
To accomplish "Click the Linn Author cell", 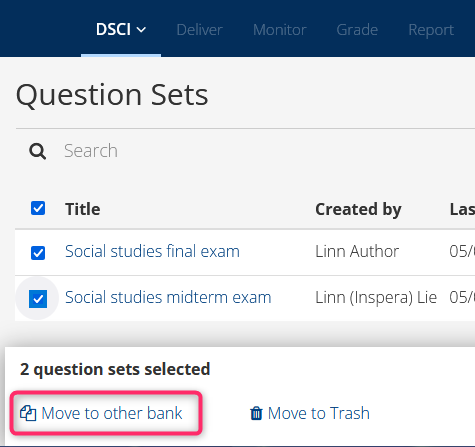I will pyautogui.click(x=357, y=251).
